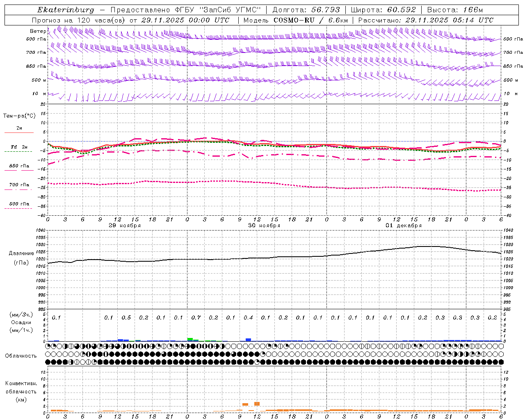Click the '(км)' unit under convective cloud label
This screenshot has height=420, width=525.
pyautogui.click(x=21, y=399)
